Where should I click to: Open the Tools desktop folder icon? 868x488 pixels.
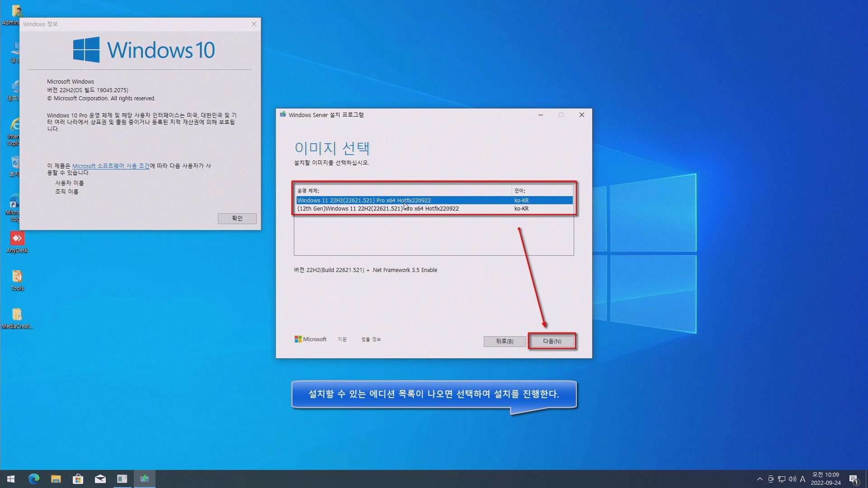click(x=17, y=280)
